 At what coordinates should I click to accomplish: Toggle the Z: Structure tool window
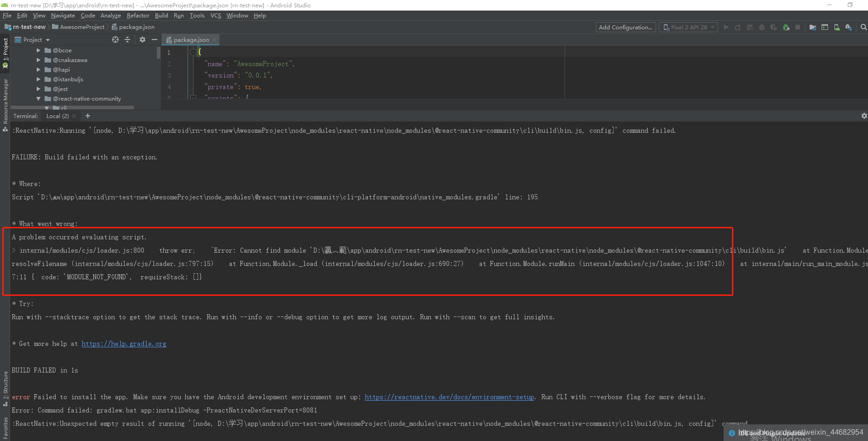point(6,389)
